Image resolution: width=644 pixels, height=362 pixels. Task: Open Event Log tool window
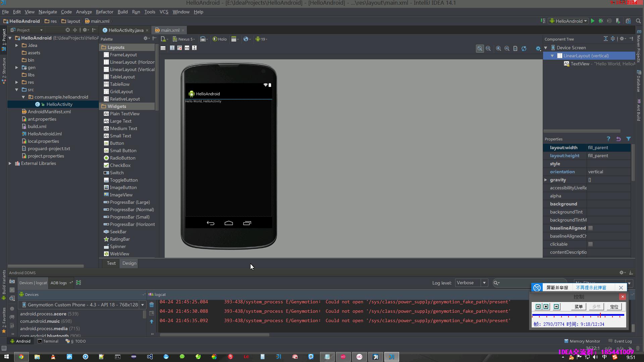pos(621,341)
